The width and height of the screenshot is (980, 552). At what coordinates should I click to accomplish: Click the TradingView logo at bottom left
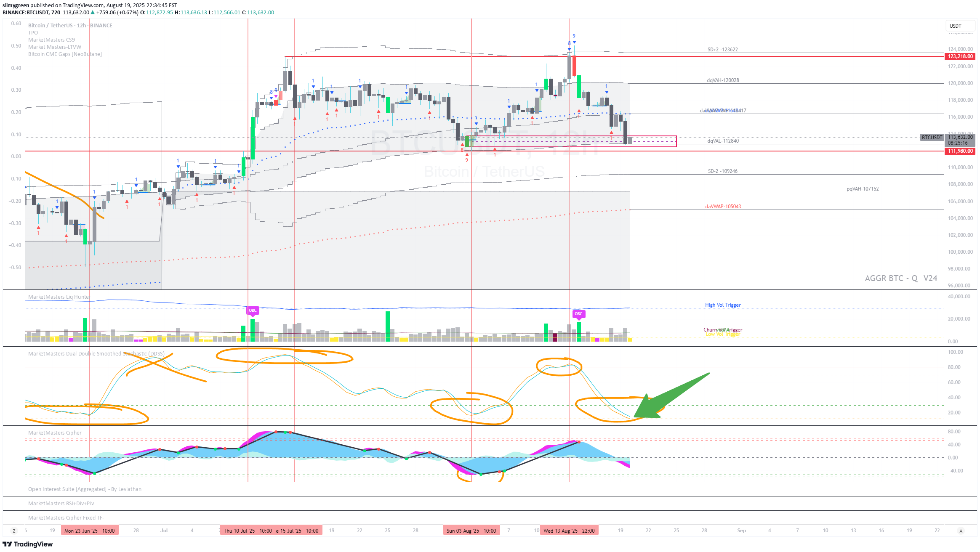(28, 544)
